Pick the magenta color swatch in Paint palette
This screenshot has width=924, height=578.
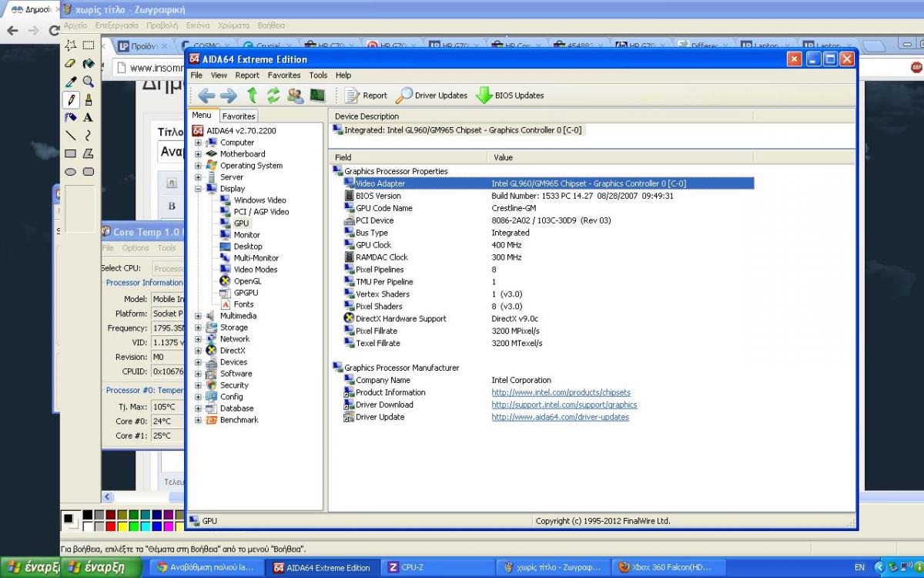pyautogui.click(x=169, y=526)
